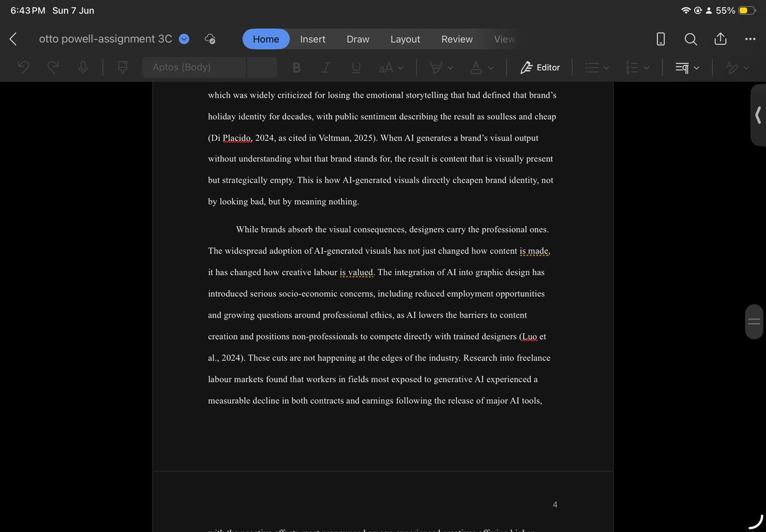Open the aA text formatting dropdown
766x532 pixels.
tap(391, 67)
